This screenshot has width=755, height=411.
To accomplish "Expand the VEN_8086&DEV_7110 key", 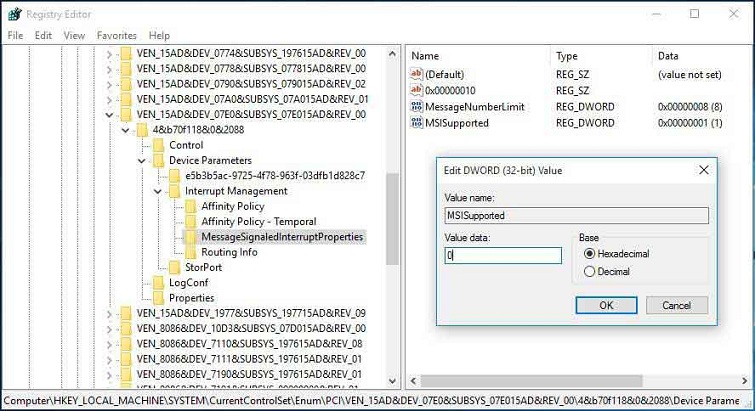I will pos(109,345).
